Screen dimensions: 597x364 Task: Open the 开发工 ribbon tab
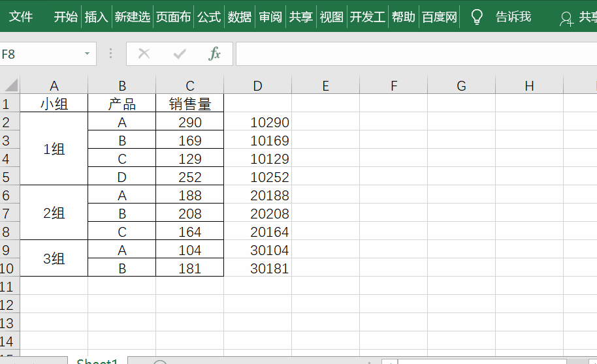tap(368, 17)
